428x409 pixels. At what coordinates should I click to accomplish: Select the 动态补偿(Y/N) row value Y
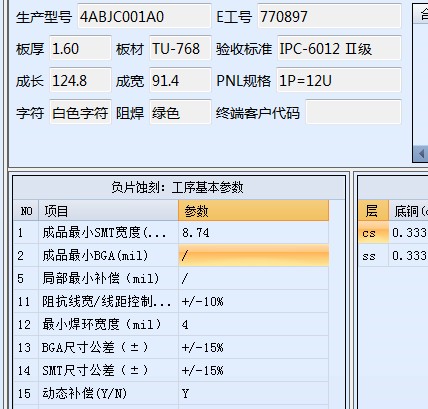point(253,393)
